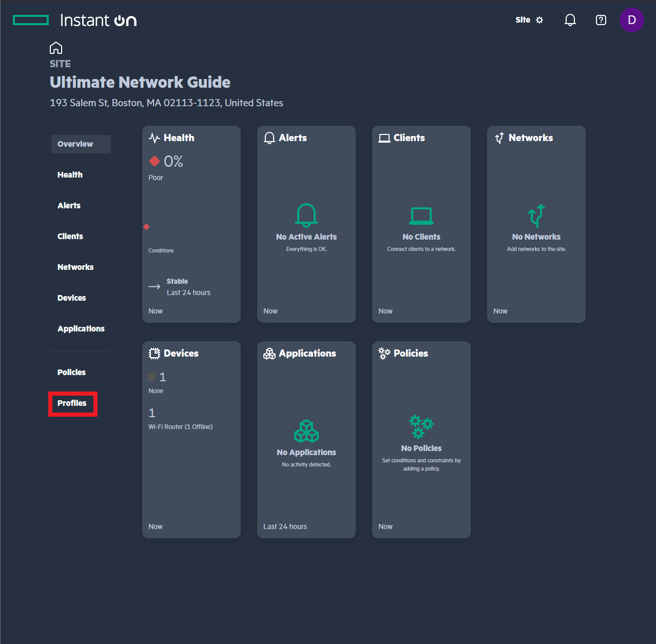Click the large green cubes above No Applications
Screen dimensions: 656x644
[306, 431]
